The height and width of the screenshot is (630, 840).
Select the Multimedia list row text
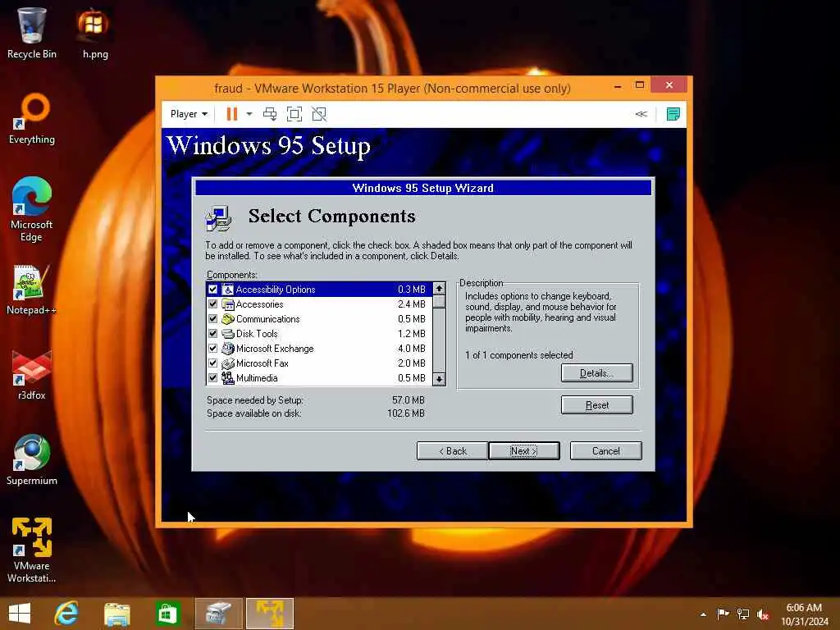[257, 377]
